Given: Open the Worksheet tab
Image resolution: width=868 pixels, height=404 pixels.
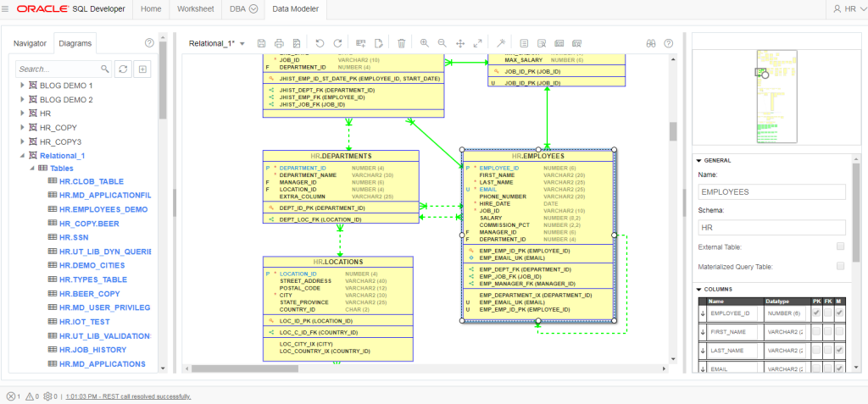Looking at the screenshot, I should [196, 9].
